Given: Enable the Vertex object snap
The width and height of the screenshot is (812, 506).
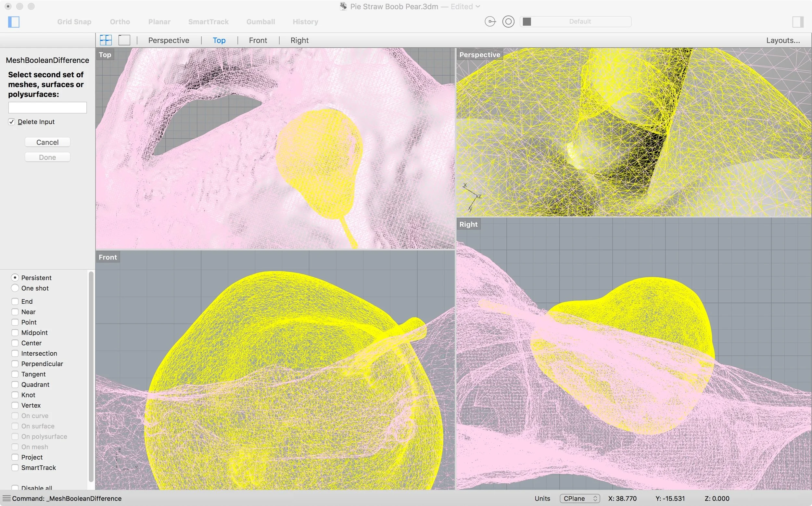Looking at the screenshot, I should tap(15, 405).
